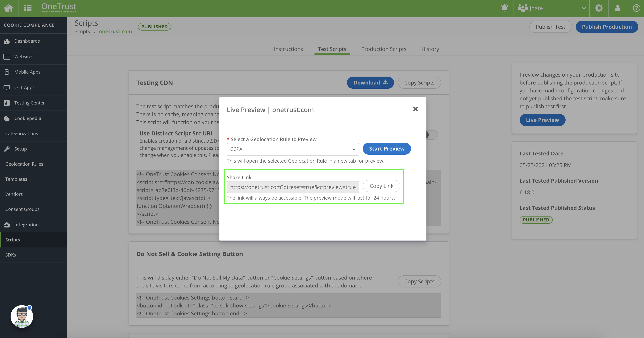Image resolution: width=644 pixels, height=338 pixels.
Task: Click the home icon in top bar
Action: (9, 8)
